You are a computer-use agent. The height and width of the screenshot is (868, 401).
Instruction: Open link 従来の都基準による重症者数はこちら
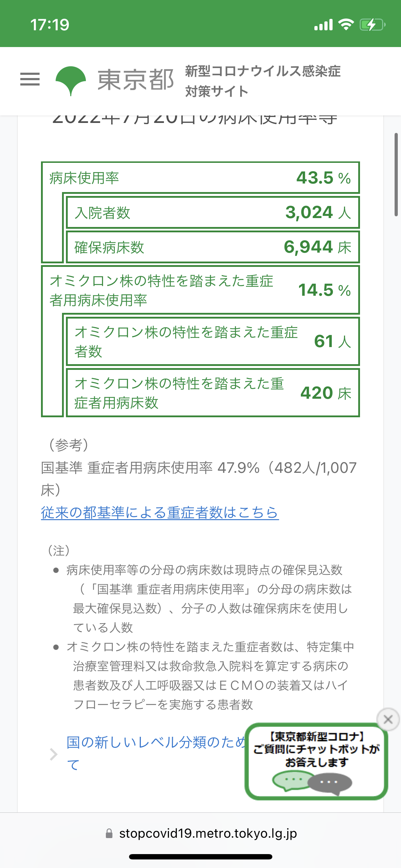point(160,512)
